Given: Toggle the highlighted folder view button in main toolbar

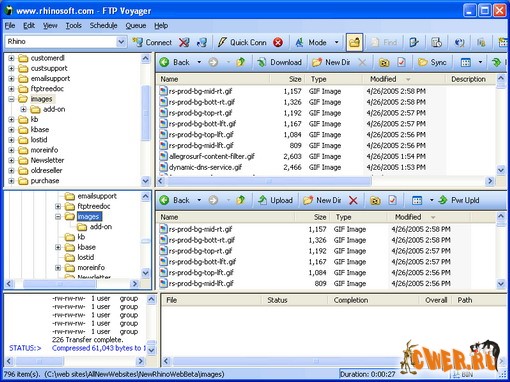Looking at the screenshot, I should [354, 42].
